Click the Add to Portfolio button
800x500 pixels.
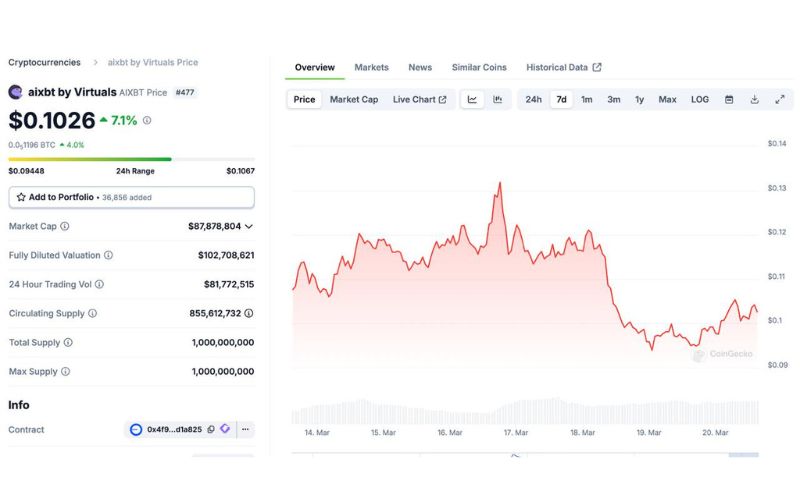click(132, 197)
